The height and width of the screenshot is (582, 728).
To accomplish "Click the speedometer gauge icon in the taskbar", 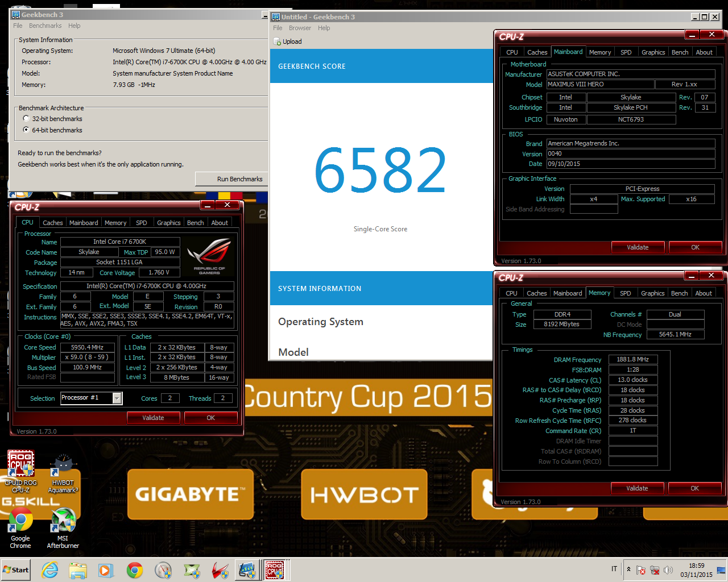I will pyautogui.click(x=163, y=570).
